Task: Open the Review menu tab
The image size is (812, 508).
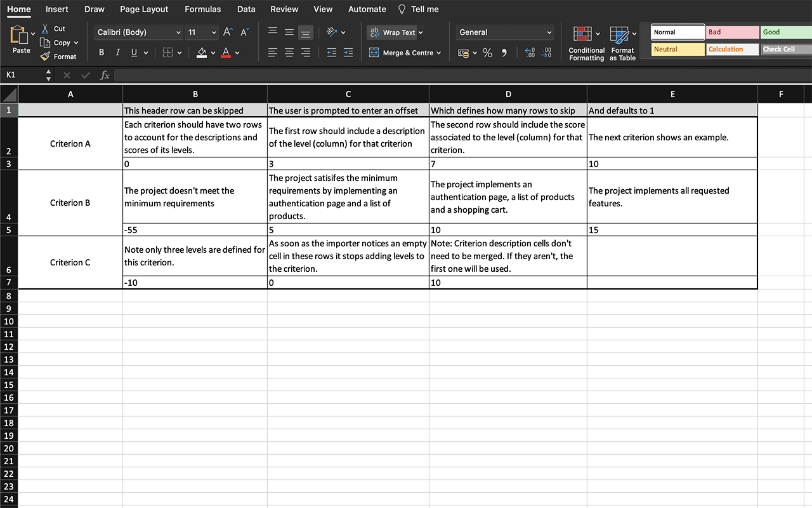Action: [284, 9]
